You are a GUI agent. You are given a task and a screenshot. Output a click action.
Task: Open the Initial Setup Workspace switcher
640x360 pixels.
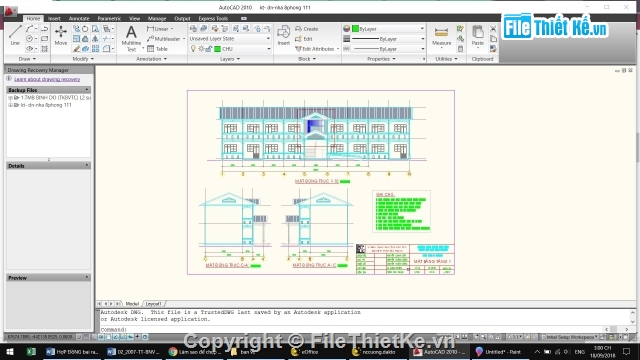pos(571,337)
